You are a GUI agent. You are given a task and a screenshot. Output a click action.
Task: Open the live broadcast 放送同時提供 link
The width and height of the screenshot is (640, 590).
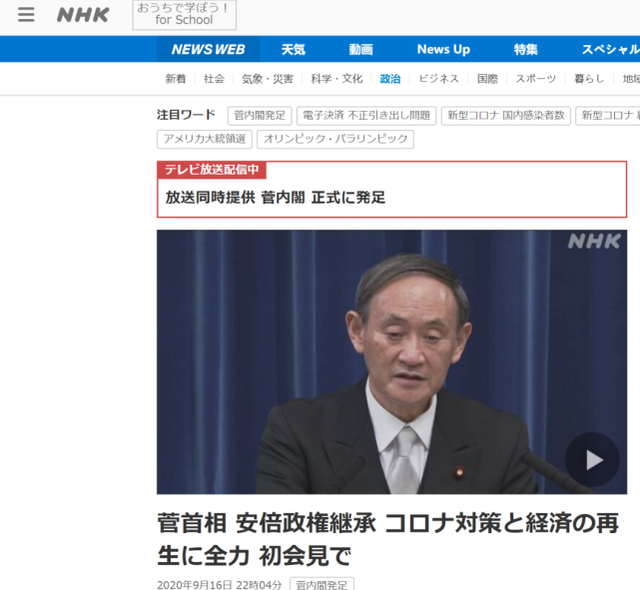[x=275, y=198]
